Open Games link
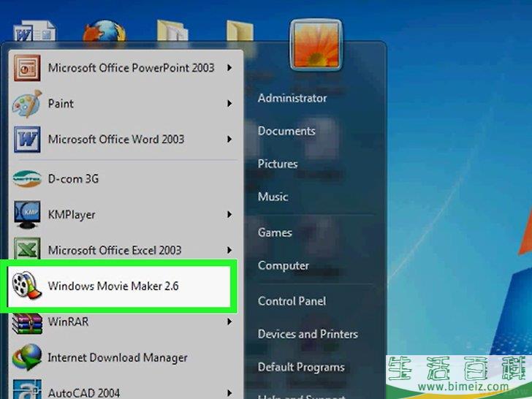Screen dimensions: 532x399 275,232
